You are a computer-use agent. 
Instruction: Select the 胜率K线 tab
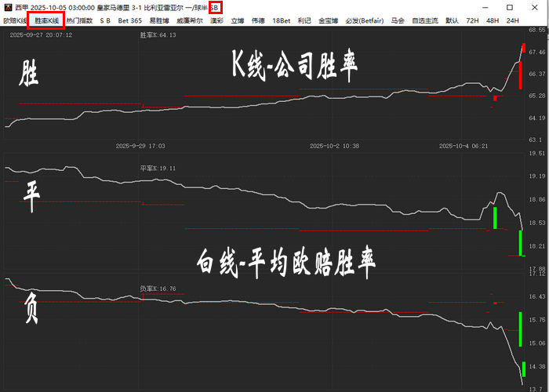(x=46, y=20)
